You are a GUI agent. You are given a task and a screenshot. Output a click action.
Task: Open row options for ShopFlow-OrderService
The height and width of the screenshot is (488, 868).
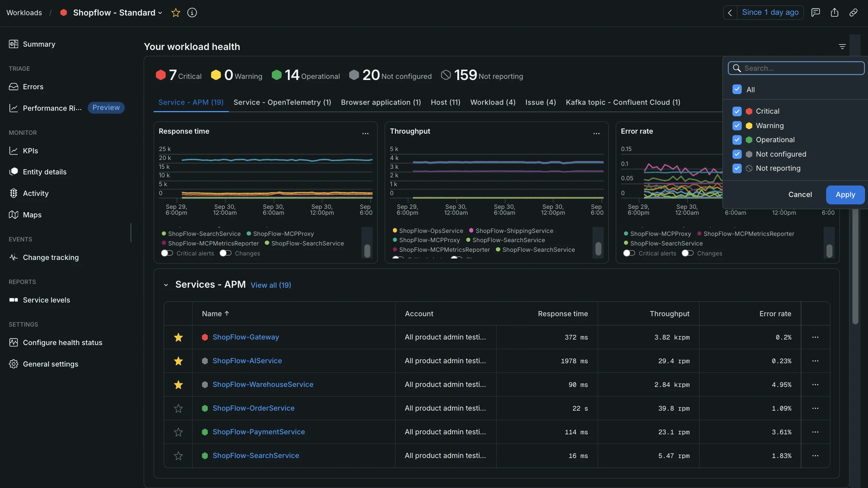pos(815,408)
